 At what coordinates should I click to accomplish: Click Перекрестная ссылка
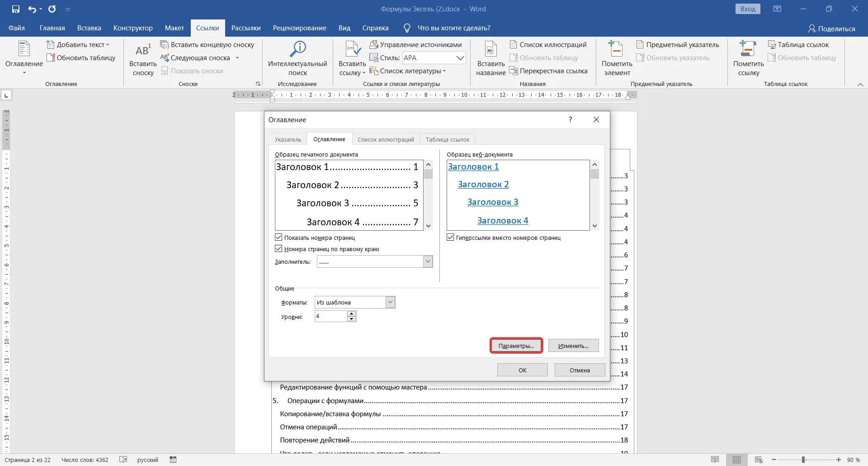click(548, 71)
